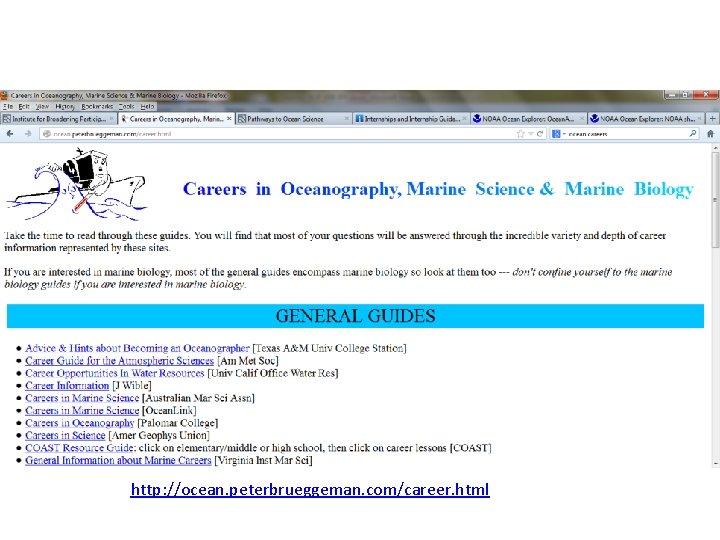The image size is (720, 540).
Task: Open a new tab with the plus button
Action: [x=712, y=118]
